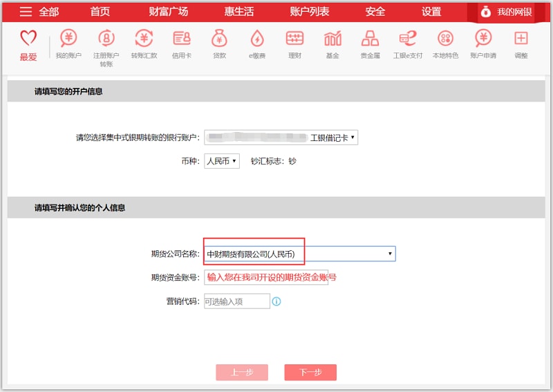Click the info icon beside 营销代码
The height and width of the screenshot is (392, 553).
click(276, 301)
